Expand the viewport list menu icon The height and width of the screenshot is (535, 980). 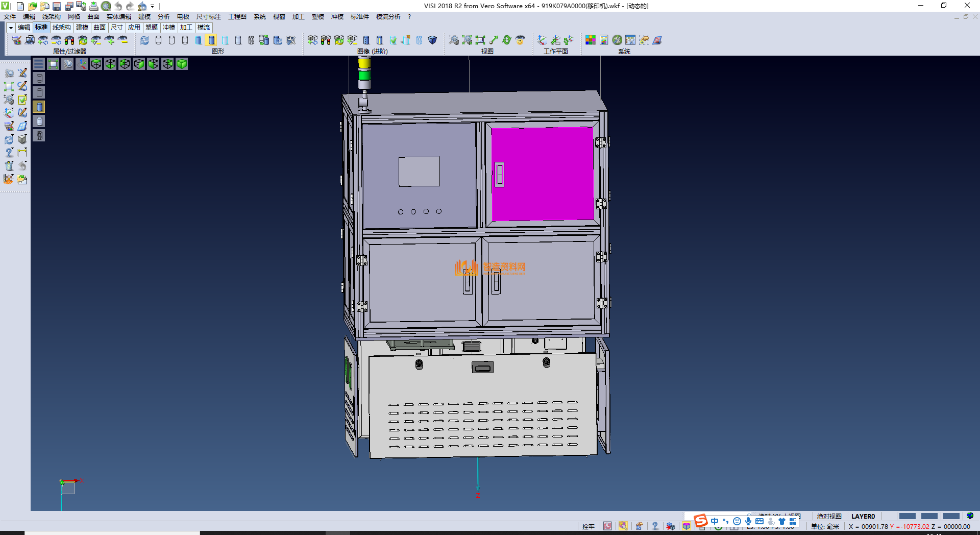point(39,64)
